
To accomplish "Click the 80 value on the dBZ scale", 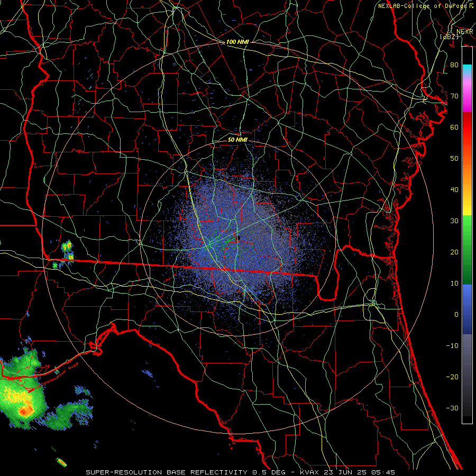I will [454, 65].
